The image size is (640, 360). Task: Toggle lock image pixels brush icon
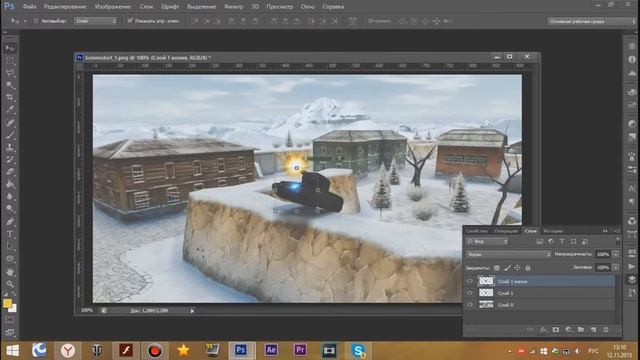[507, 268]
